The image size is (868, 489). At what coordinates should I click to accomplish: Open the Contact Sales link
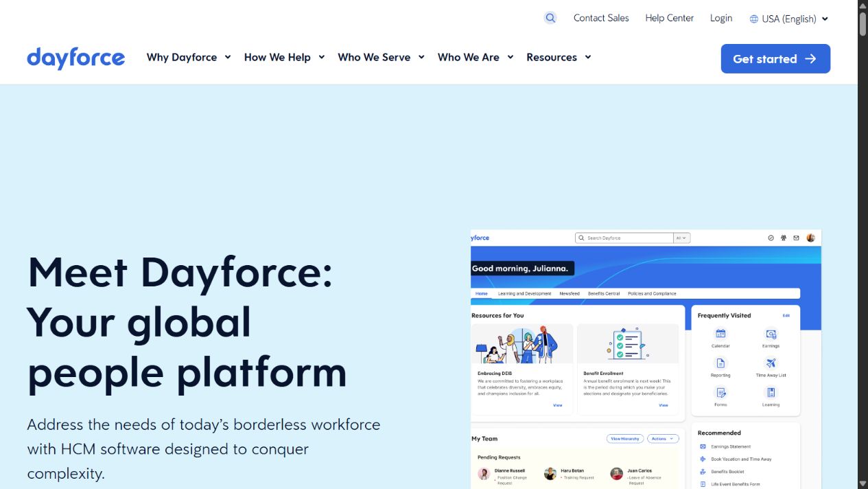(601, 19)
